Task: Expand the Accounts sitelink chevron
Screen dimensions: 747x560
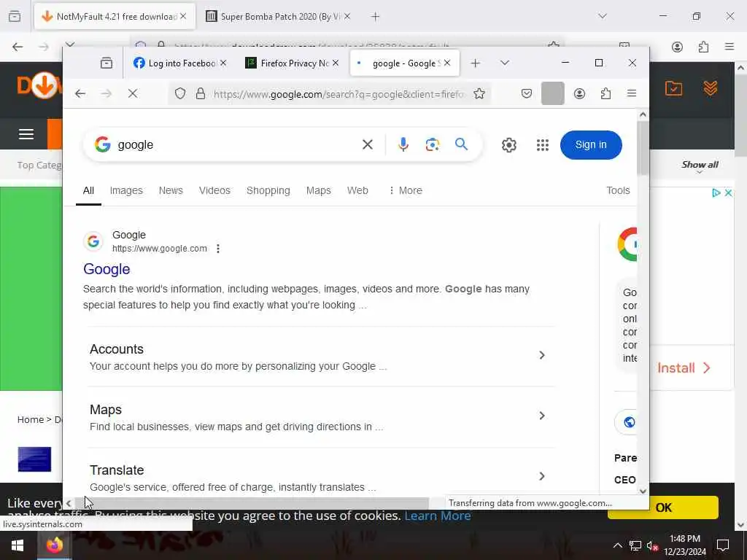Action: point(542,355)
